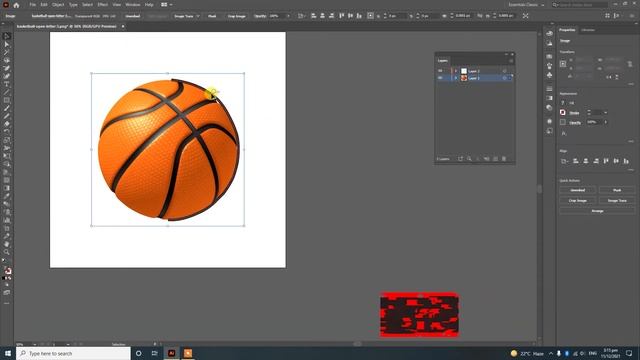Click fill and stroke swatch in left toolbar
The width and height of the screenshot is (640, 360).
[7, 271]
